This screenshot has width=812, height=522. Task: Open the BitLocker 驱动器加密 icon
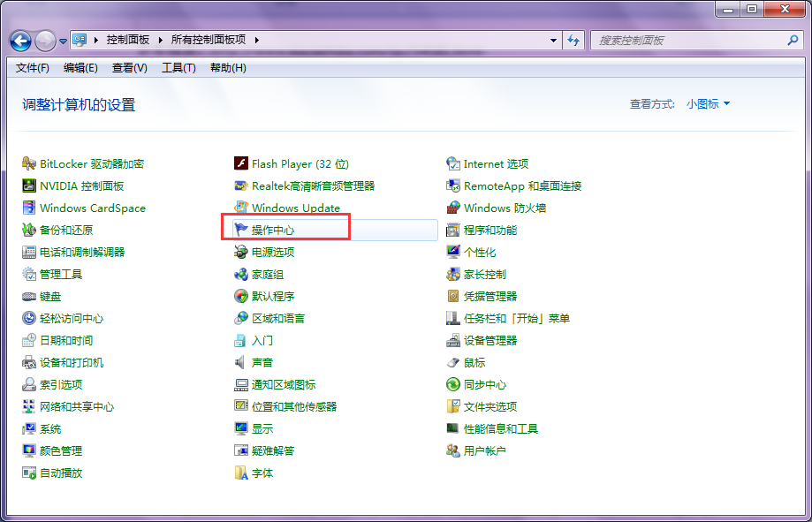pyautogui.click(x=28, y=163)
